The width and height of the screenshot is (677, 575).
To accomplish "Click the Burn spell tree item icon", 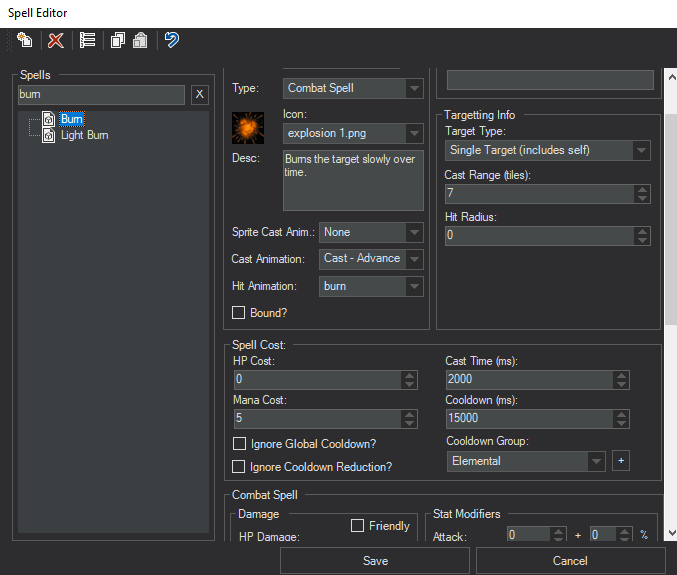I will [48, 119].
